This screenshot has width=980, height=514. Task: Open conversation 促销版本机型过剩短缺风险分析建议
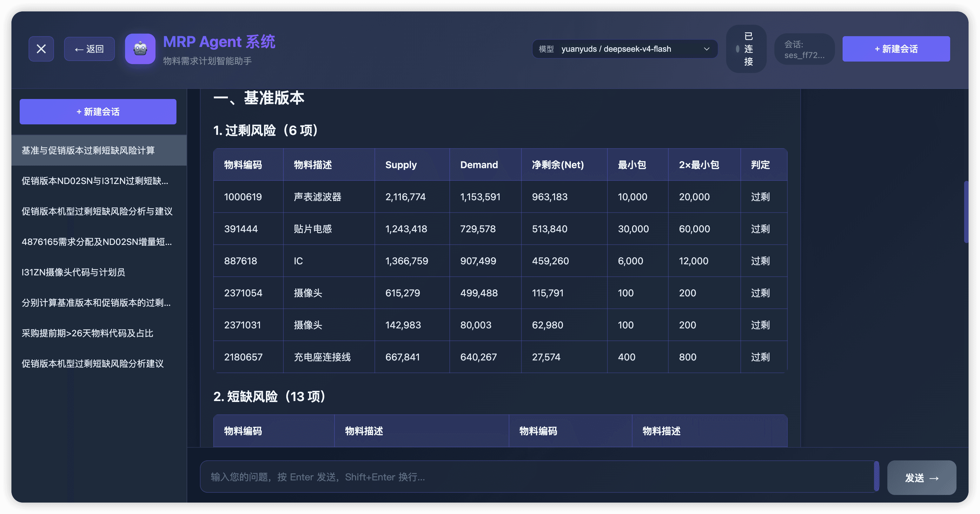pyautogui.click(x=99, y=363)
